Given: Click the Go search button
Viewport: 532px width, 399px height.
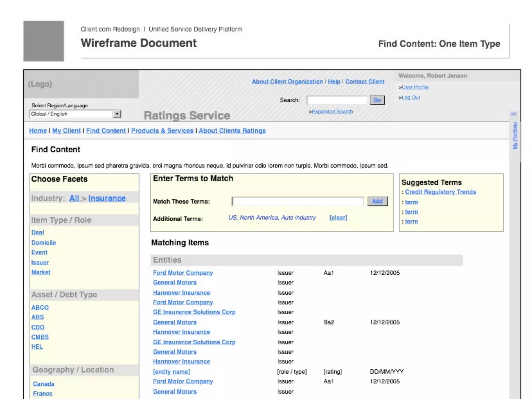Looking at the screenshot, I should (x=377, y=100).
